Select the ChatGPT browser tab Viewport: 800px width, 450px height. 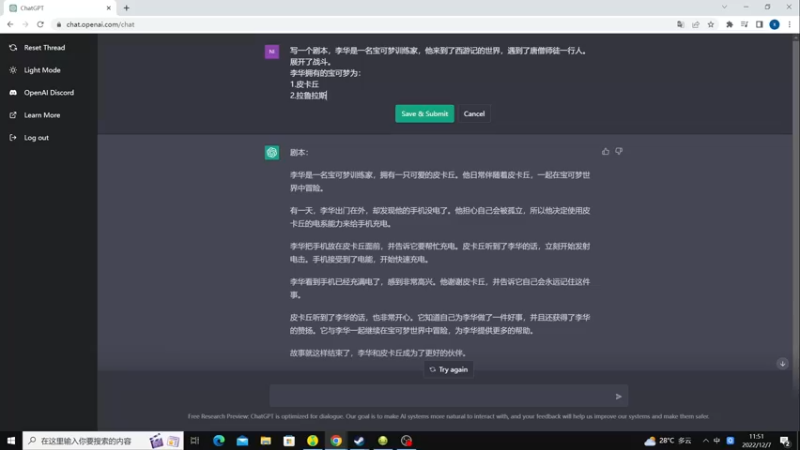(x=60, y=8)
